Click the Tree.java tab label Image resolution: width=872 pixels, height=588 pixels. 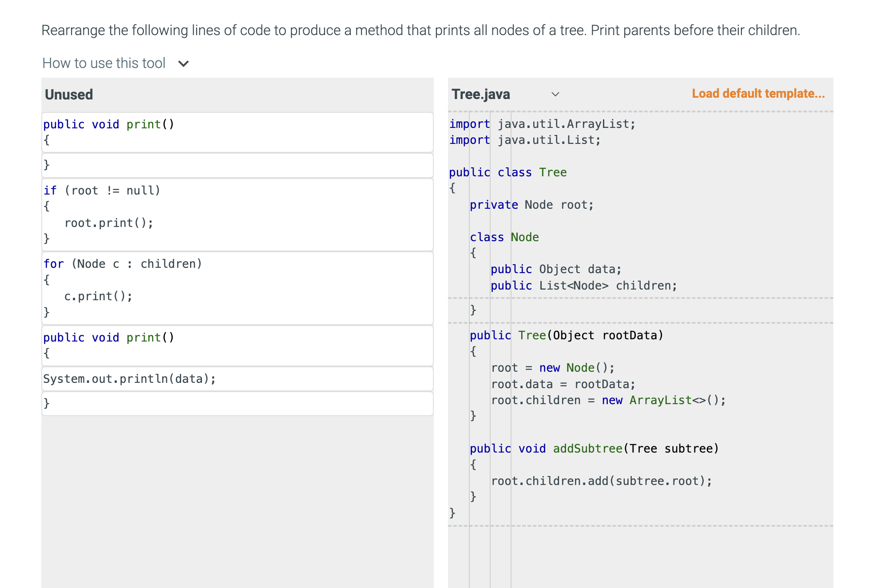pos(480,94)
